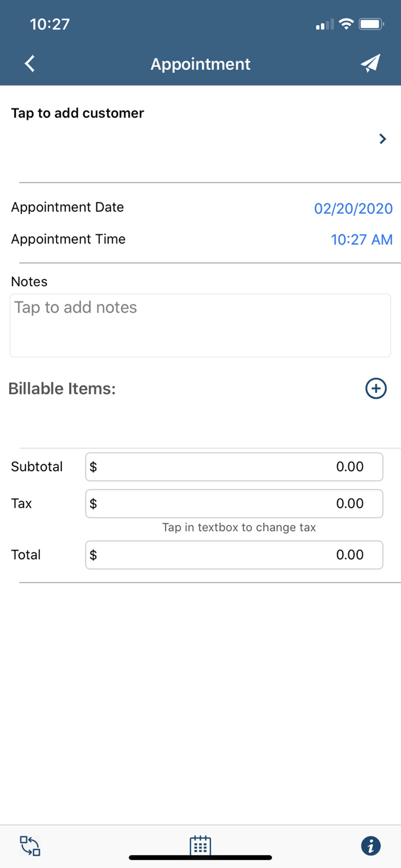Tap the Notes textbox to add notes
Image resolution: width=401 pixels, height=868 pixels.
[200, 324]
